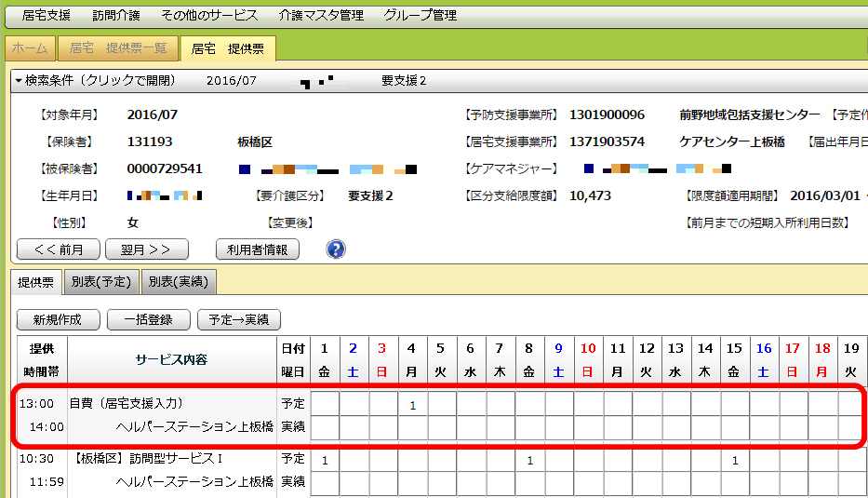Open the 訪問介護 menu
The image size is (868, 498).
pyautogui.click(x=116, y=16)
